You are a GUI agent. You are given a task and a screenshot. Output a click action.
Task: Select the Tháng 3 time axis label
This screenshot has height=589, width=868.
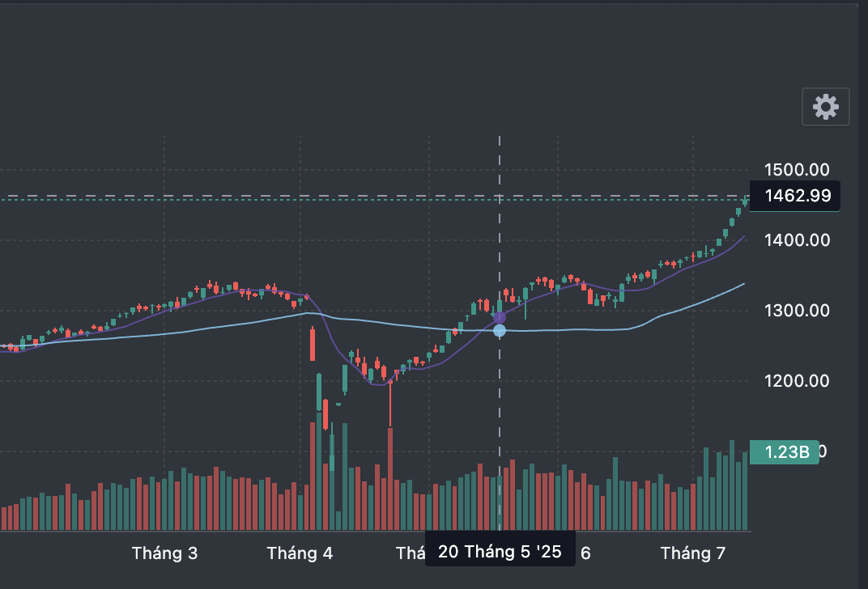click(164, 553)
